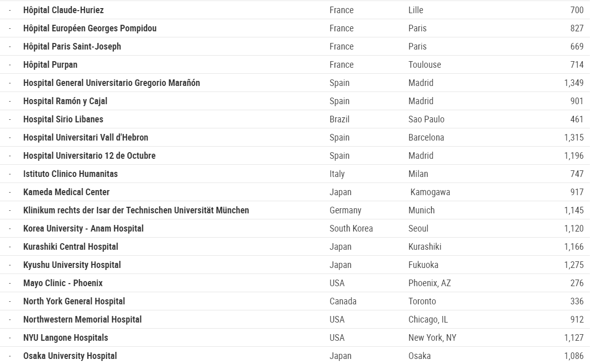Image resolution: width=600 pixels, height=364 pixels.
Task: Select Hôpital Paris Saint-Joseph row title
Action: [72, 47]
